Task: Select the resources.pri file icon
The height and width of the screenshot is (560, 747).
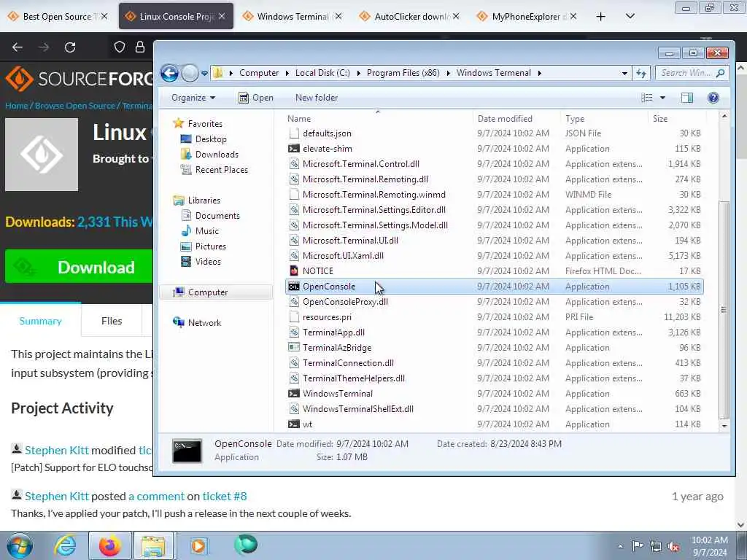Action: point(294,316)
